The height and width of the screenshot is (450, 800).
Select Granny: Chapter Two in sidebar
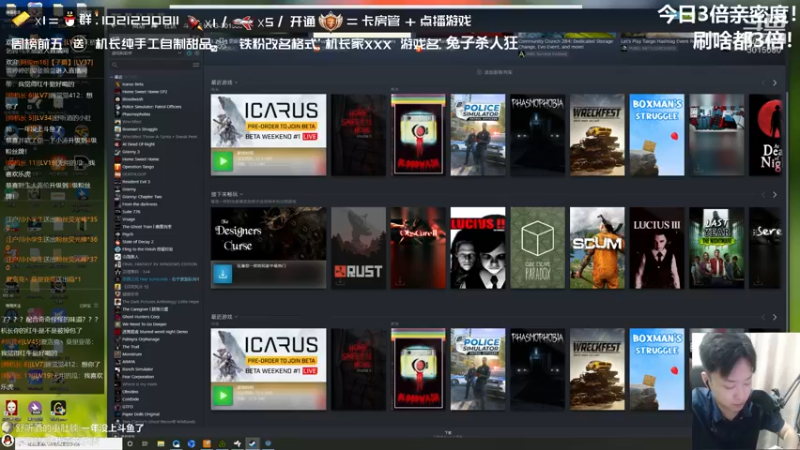pyautogui.click(x=142, y=196)
